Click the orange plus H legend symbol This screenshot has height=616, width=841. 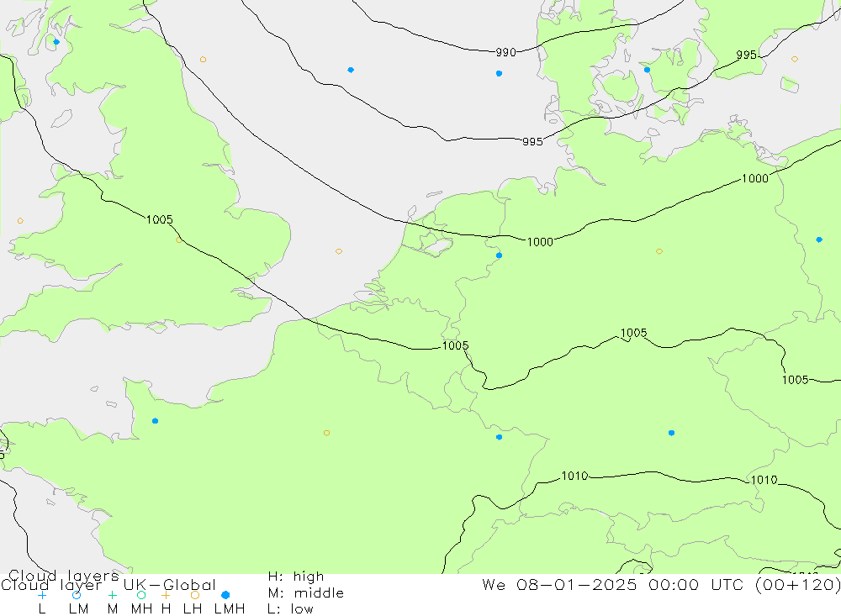pos(166,595)
